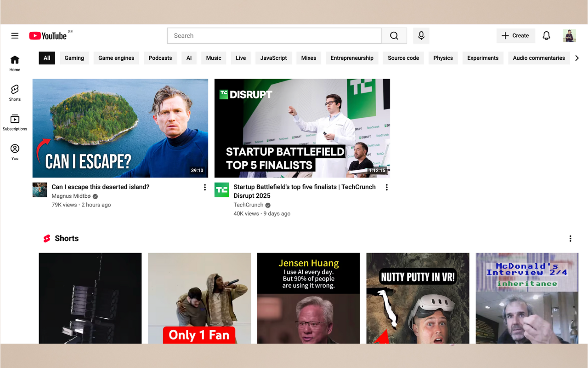Open the three-dot menu on the TechCrunch video

click(x=387, y=187)
